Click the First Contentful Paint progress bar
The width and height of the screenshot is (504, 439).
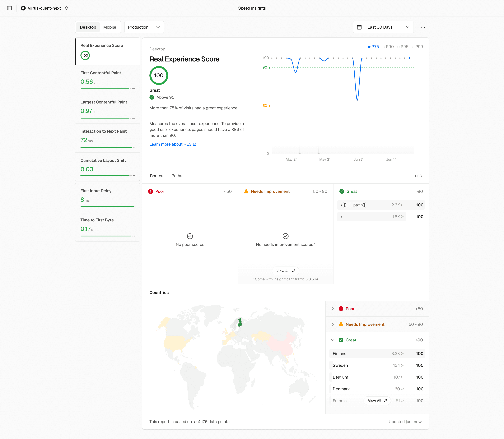tap(108, 89)
